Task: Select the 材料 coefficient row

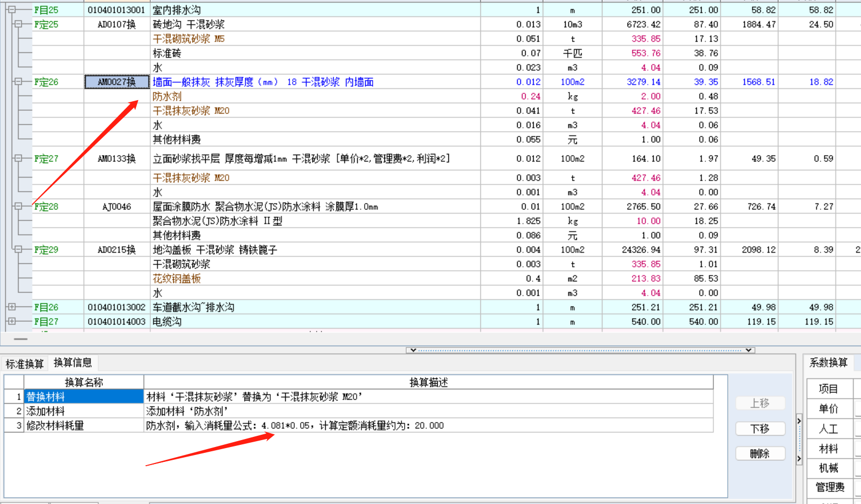Action: [828, 449]
